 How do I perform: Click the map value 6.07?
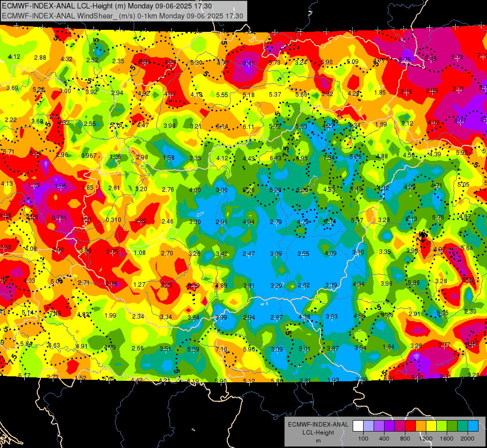pos(460,120)
